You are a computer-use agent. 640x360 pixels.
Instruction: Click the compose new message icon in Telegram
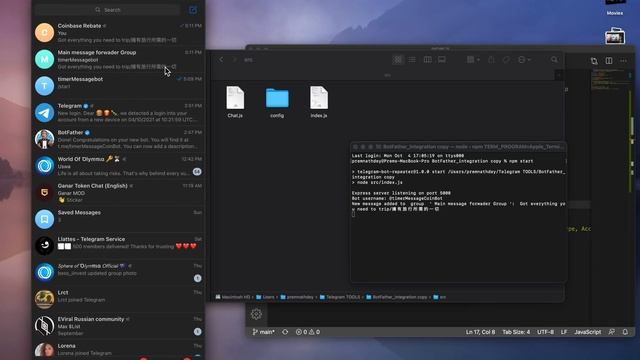(193, 10)
